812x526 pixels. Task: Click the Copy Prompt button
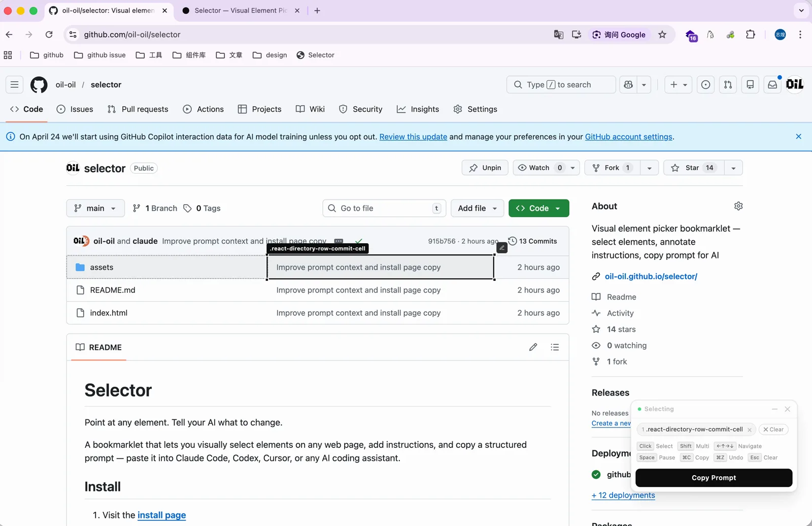(714, 478)
